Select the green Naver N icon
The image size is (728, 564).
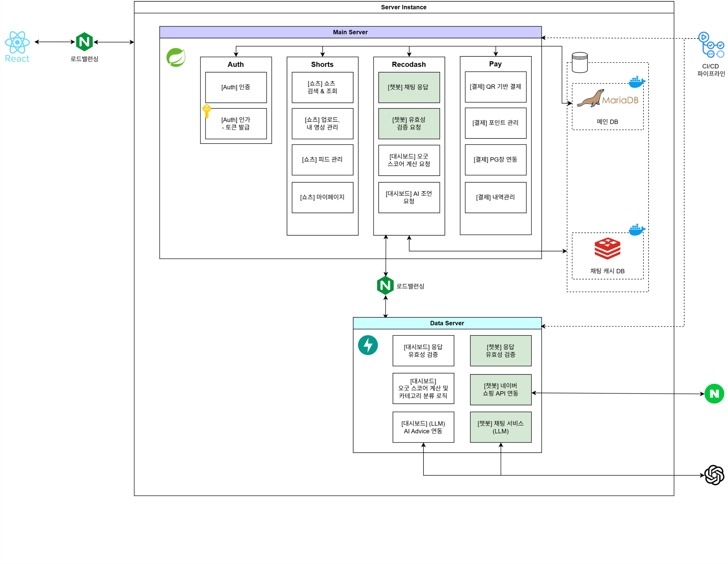point(714,394)
